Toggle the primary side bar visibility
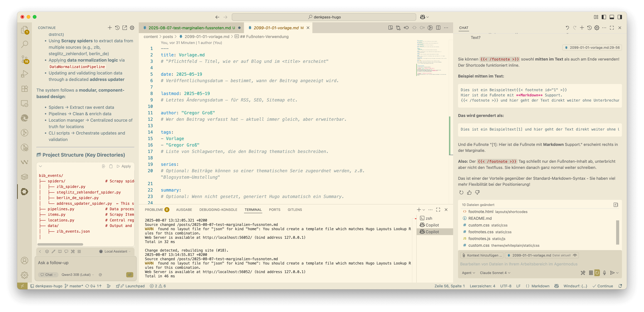This screenshot has height=312, width=644. [604, 17]
